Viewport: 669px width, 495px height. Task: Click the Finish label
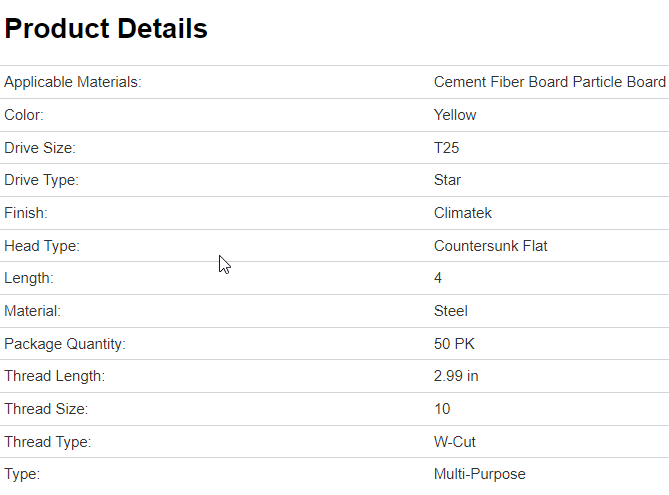coord(26,213)
